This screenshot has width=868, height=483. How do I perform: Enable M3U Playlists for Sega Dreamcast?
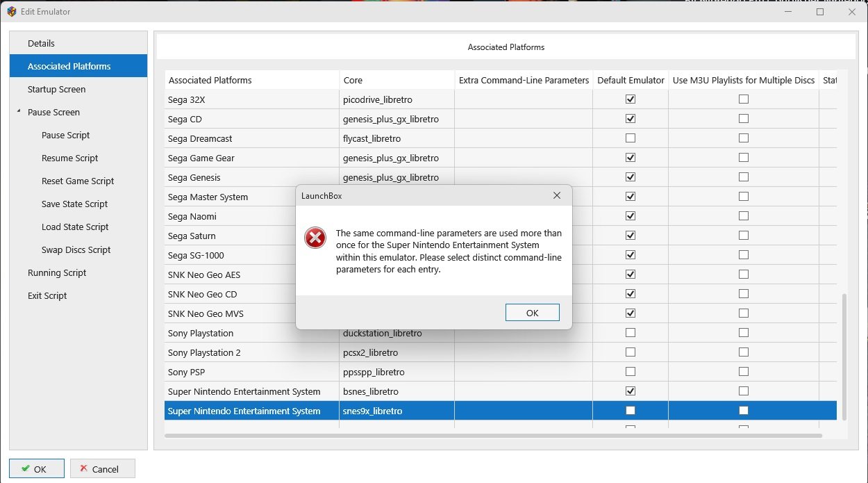tap(744, 138)
